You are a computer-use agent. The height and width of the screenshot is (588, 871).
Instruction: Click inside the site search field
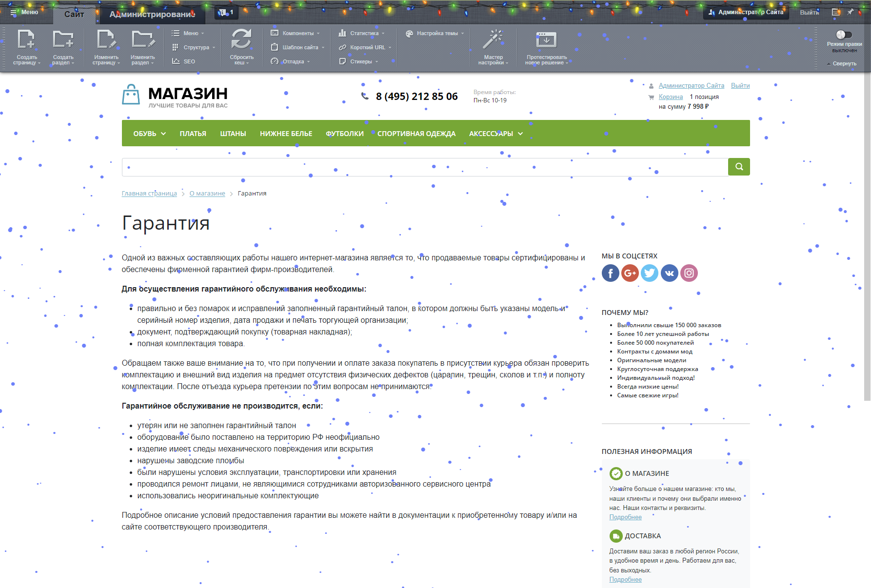click(x=424, y=167)
